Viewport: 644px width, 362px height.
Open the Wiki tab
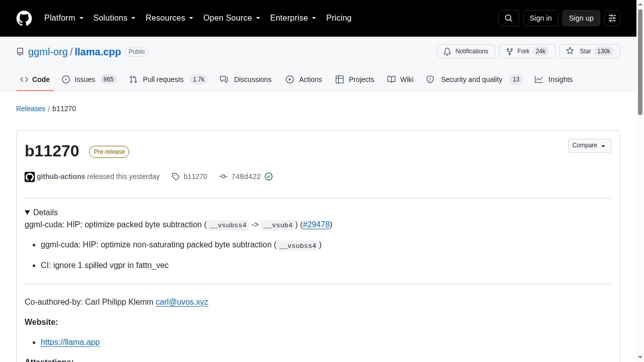coord(400,79)
